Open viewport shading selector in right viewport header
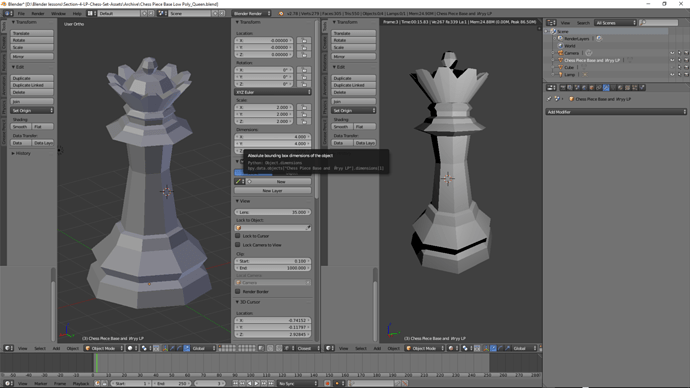Screen dimensions: 690x388 (x=453, y=348)
